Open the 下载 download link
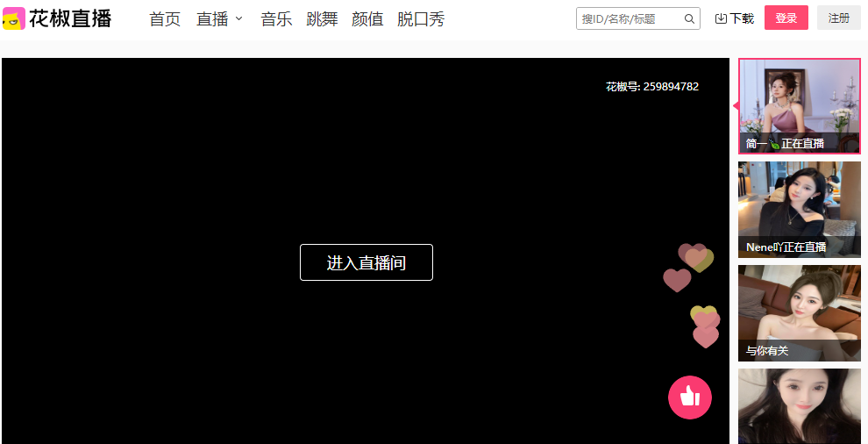 tap(741, 18)
